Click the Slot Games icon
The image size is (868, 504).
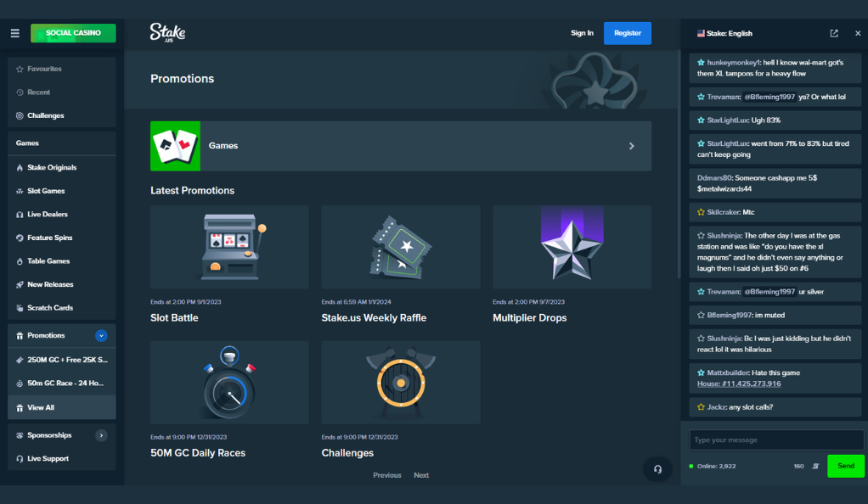pyautogui.click(x=20, y=191)
